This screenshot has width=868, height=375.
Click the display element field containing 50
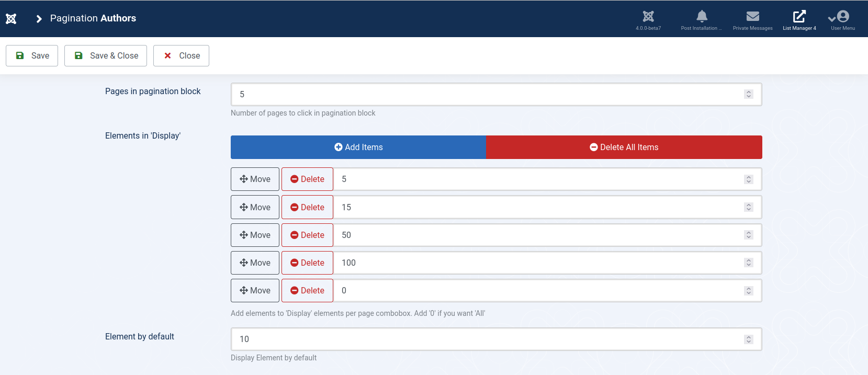tap(547, 235)
